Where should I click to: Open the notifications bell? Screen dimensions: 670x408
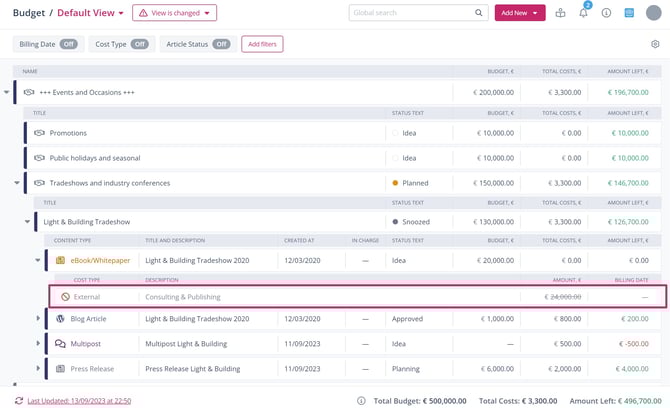[583, 13]
